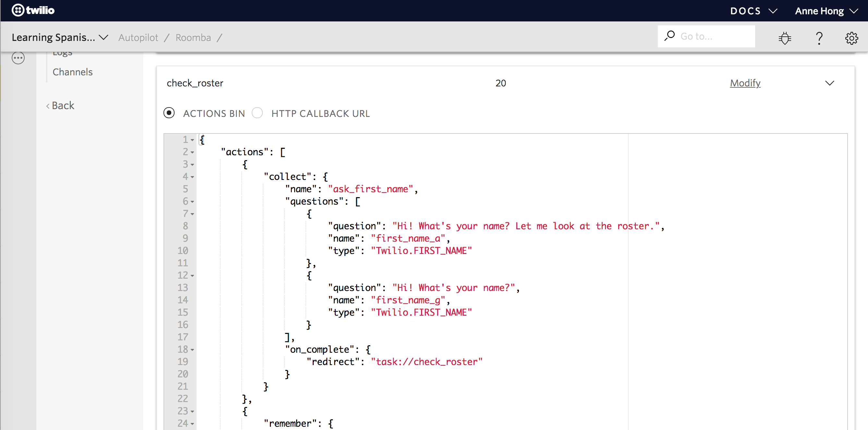Image resolution: width=868 pixels, height=430 pixels.
Task: Open the settings gear icon
Action: pyautogui.click(x=851, y=38)
